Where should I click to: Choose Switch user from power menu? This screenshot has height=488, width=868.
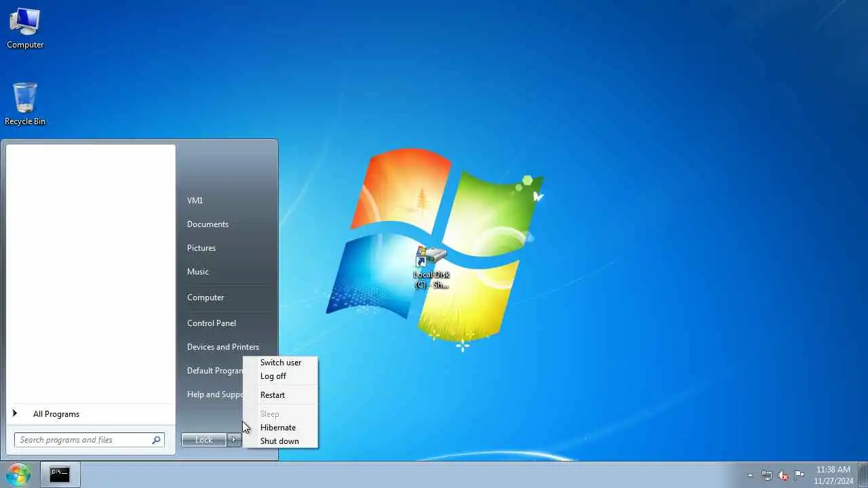coord(281,363)
